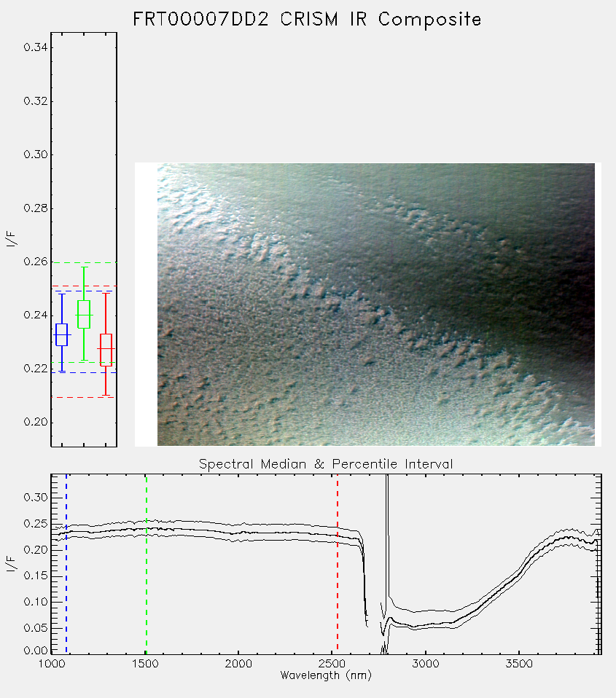
Task: Click the blue lower dashed line in boxplot
Action: [84, 372]
